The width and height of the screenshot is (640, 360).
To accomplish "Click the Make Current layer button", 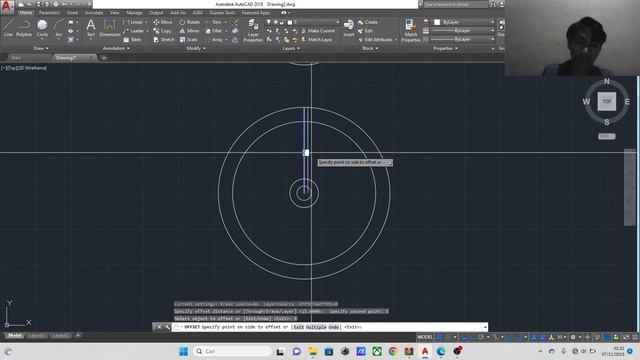I will tap(318, 31).
